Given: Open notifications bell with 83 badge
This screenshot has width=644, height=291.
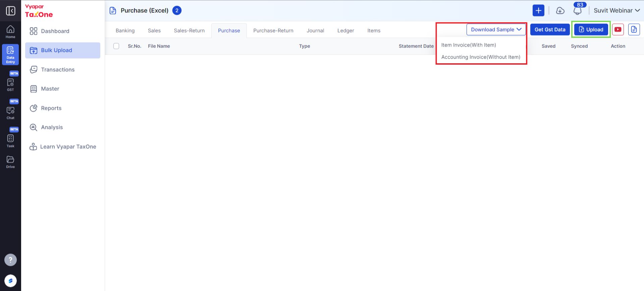Looking at the screenshot, I should tap(578, 10).
